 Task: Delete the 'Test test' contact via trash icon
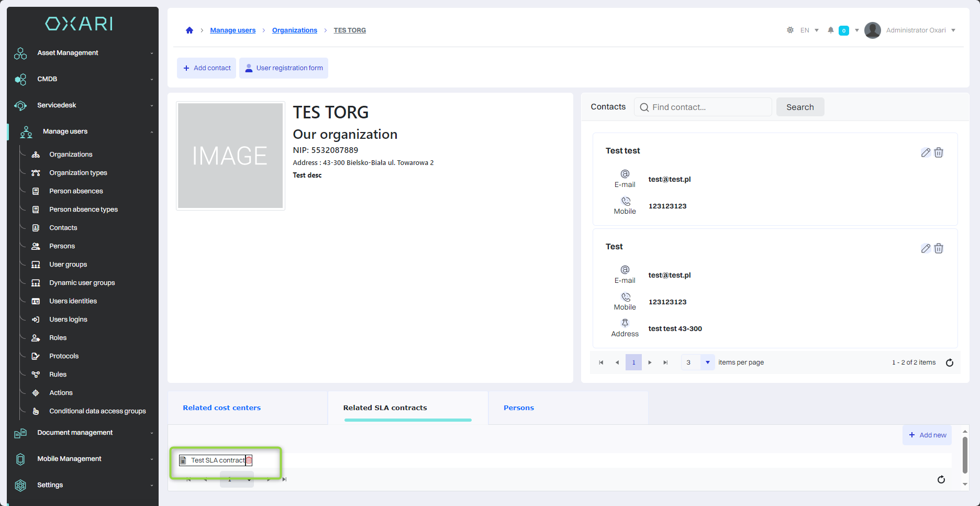coord(939,152)
